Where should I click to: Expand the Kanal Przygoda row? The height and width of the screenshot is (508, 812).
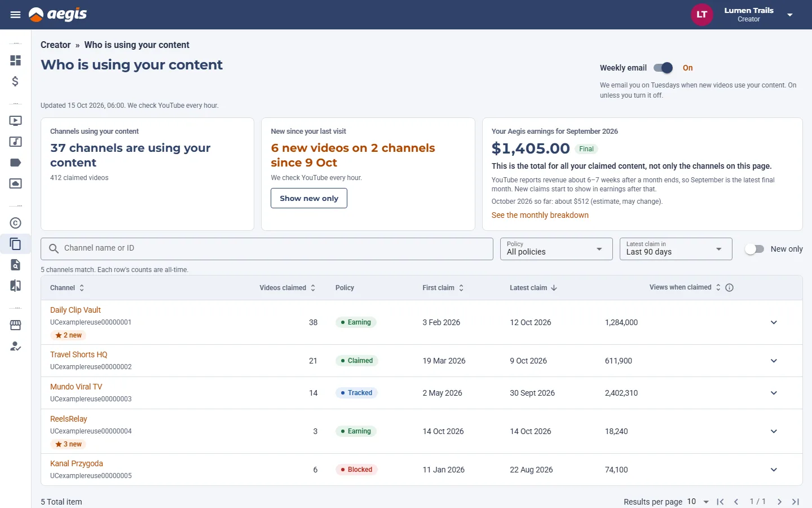[774, 470]
